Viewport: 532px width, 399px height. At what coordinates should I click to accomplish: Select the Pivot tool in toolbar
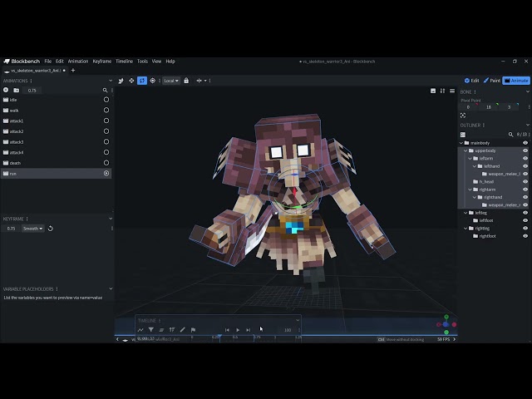tap(153, 81)
